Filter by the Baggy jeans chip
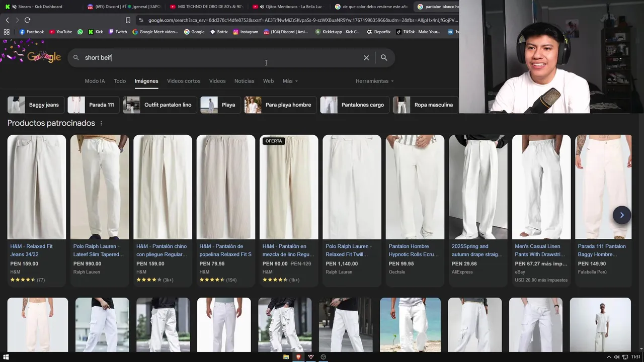This screenshot has height=362, width=644. point(36,105)
